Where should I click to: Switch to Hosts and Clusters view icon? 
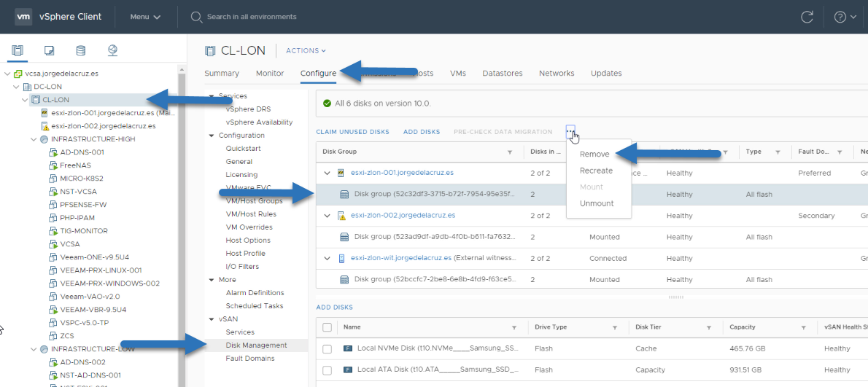[18, 51]
